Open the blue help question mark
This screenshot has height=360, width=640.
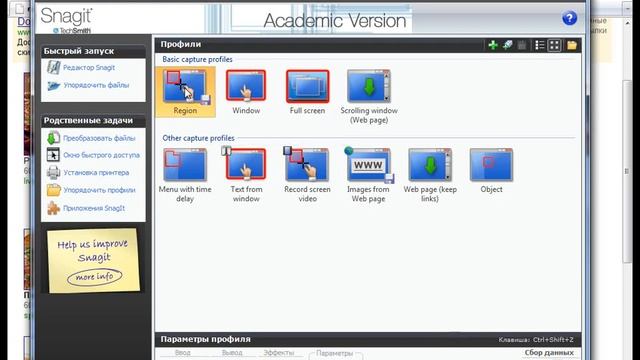point(569,18)
